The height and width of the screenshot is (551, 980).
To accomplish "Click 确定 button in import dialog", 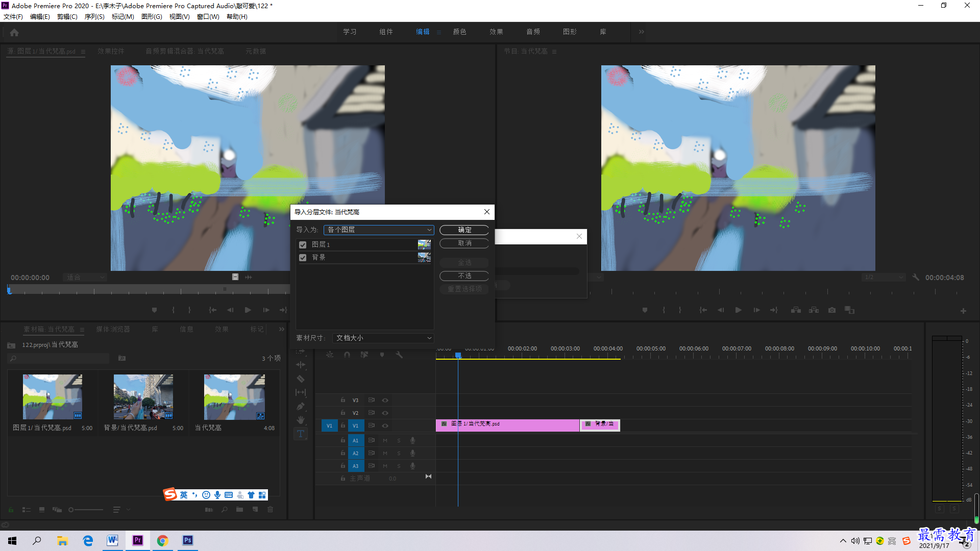I will point(464,230).
